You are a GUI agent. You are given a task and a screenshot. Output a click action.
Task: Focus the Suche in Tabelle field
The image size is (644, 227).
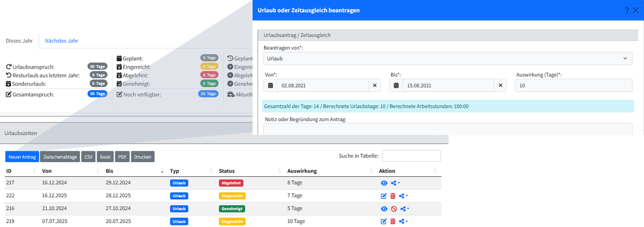(x=411, y=156)
